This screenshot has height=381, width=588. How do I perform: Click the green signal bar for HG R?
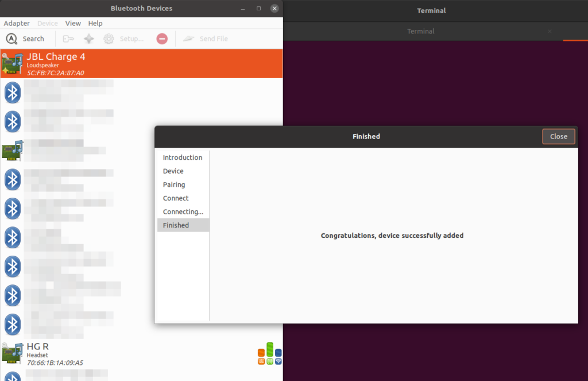(x=270, y=349)
